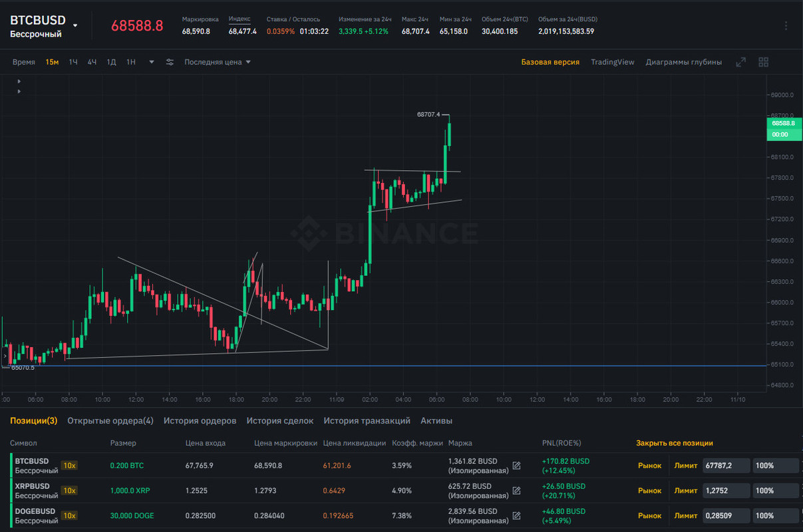This screenshot has width=803, height=532.
Task: Select the Время chart mode
Action: click(24, 62)
